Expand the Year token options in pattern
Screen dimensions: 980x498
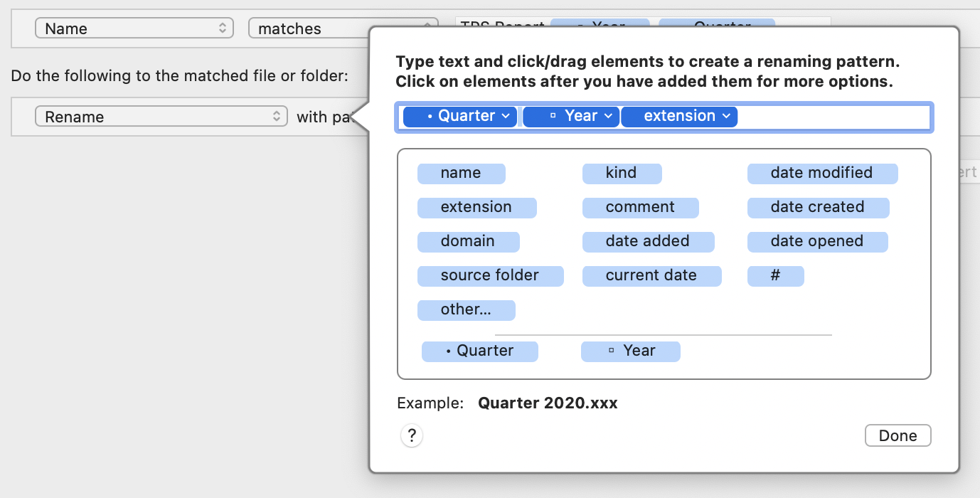[x=609, y=116]
